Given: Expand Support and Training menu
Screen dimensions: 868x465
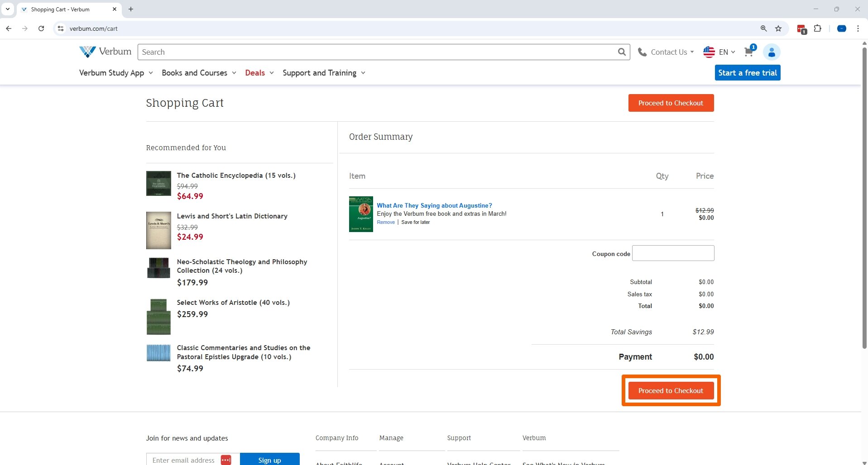Looking at the screenshot, I should tap(324, 73).
